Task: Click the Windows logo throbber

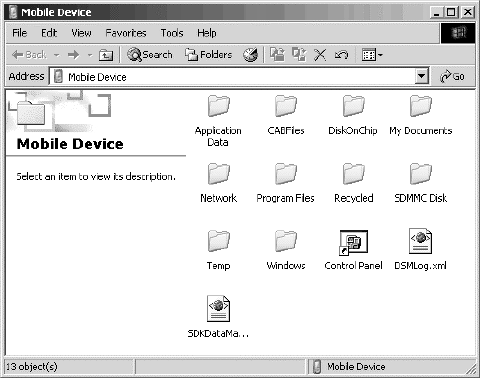Action: [458, 33]
